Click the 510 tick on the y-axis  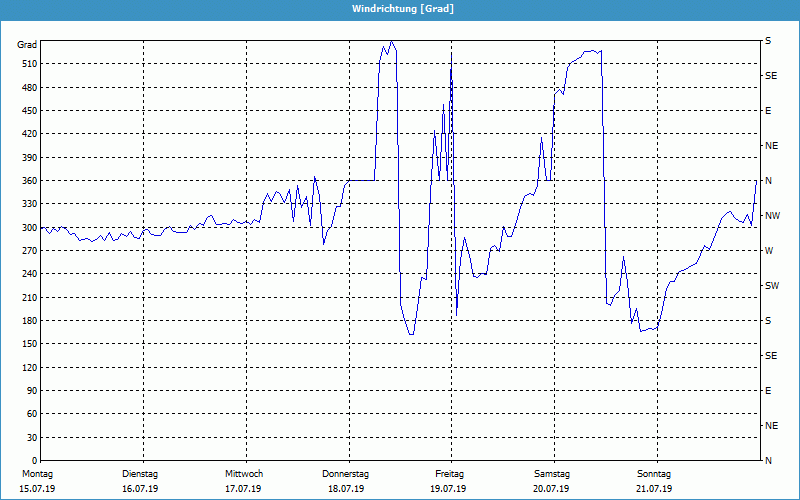coord(27,64)
